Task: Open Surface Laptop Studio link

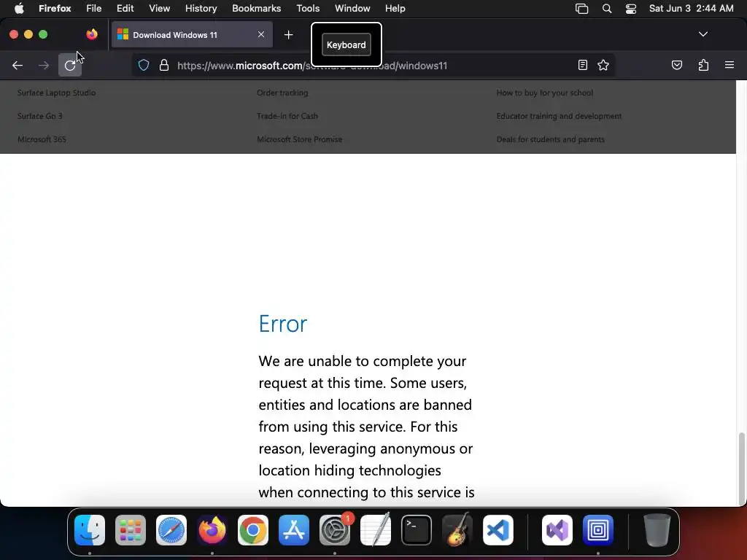Action: tap(57, 93)
